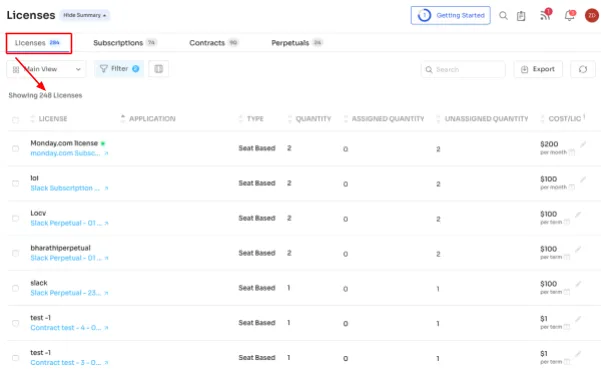Open Slack Perpetual - 01 link under bharathiperpetual
The width and height of the screenshot is (601, 369).
point(66,258)
